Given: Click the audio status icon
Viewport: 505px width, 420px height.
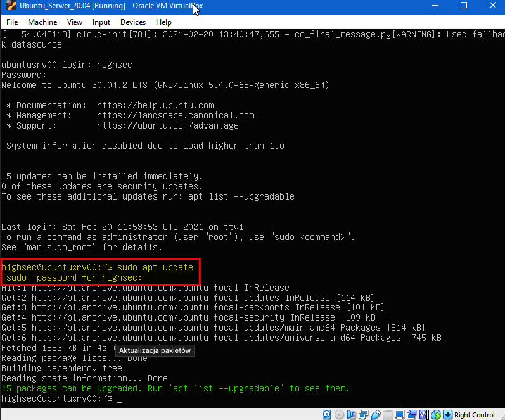Looking at the screenshot, I should pyautogui.click(x=351, y=415).
